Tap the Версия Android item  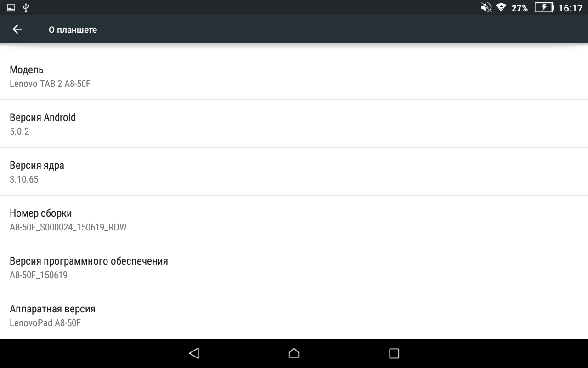click(294, 124)
